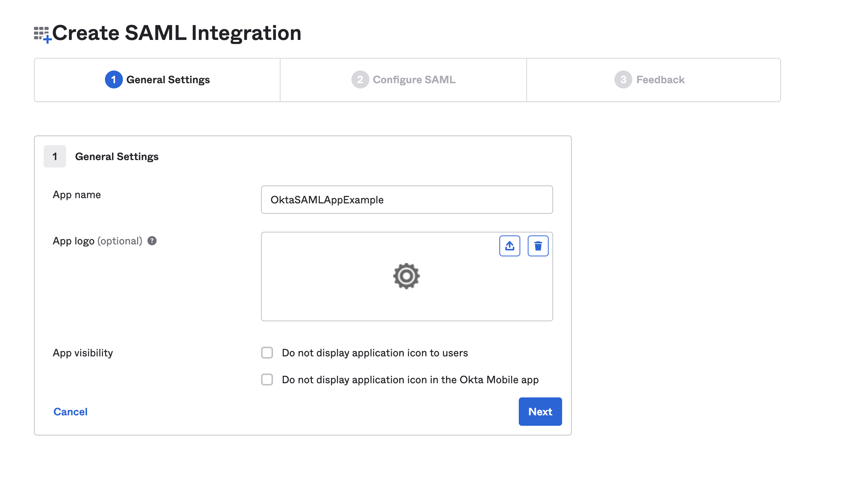868x481 pixels.
Task: Select the General Settings step tab
Action: 157,79
